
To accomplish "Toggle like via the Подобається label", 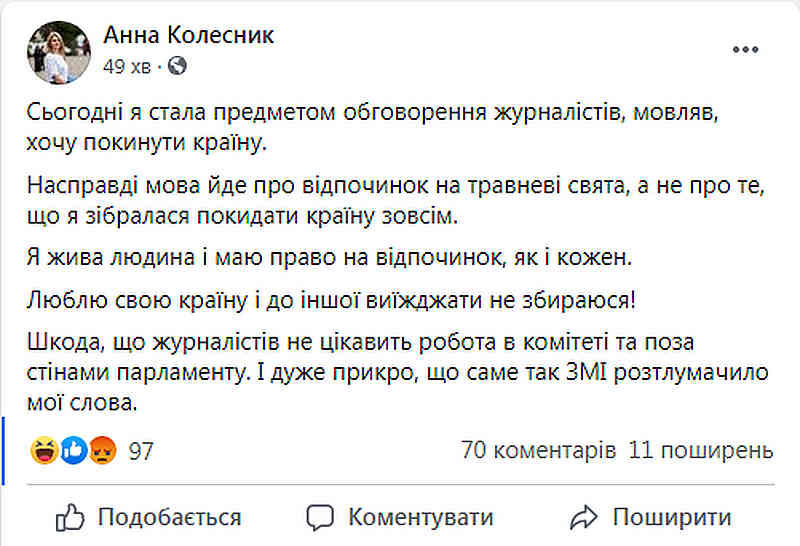I will pos(169,517).
